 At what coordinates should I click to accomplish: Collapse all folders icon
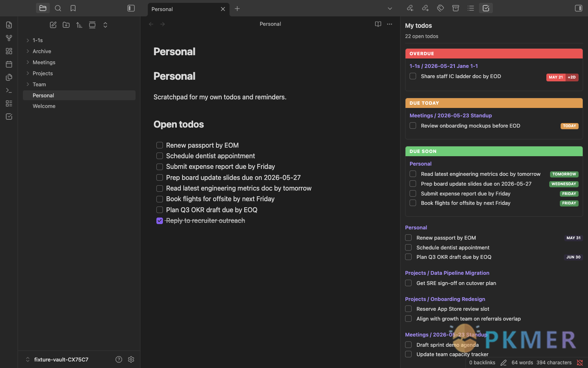[x=105, y=25]
